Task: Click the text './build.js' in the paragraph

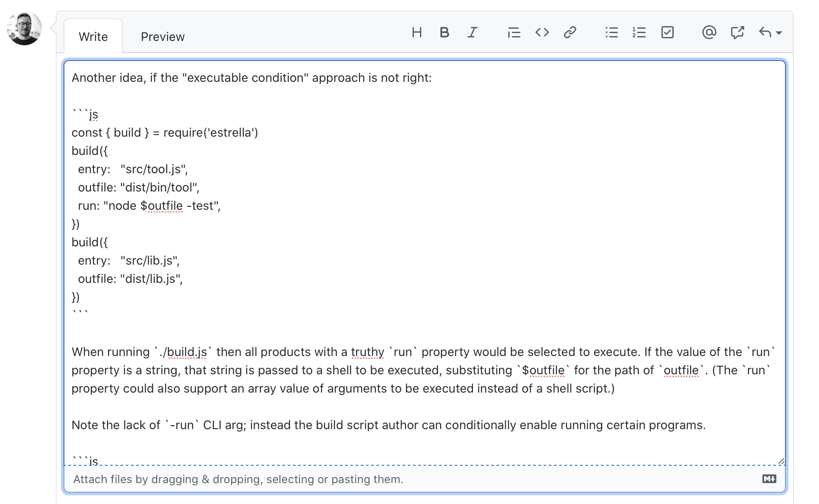Action: (x=183, y=352)
